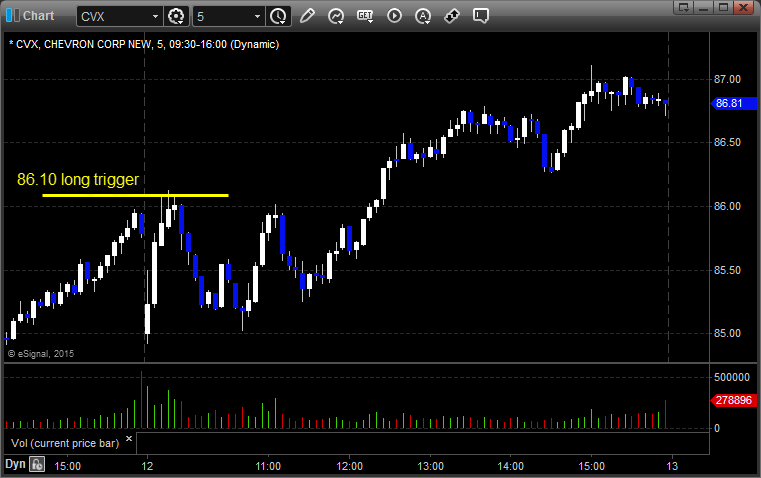Click the 13:00 time axis label
This screenshot has width=761, height=478.
(430, 466)
